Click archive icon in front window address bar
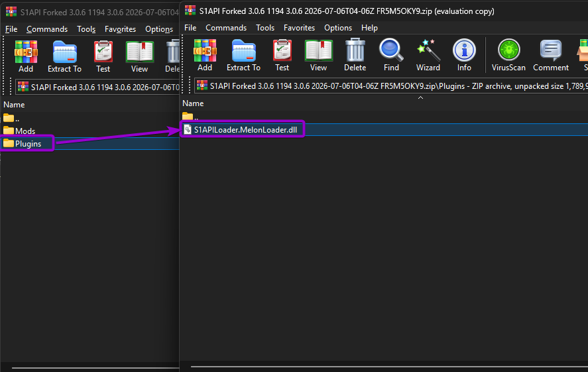This screenshot has width=588, height=372. pyautogui.click(x=202, y=86)
